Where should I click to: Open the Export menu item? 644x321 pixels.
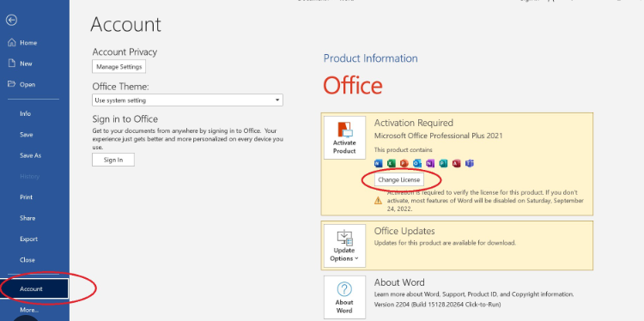click(28, 239)
